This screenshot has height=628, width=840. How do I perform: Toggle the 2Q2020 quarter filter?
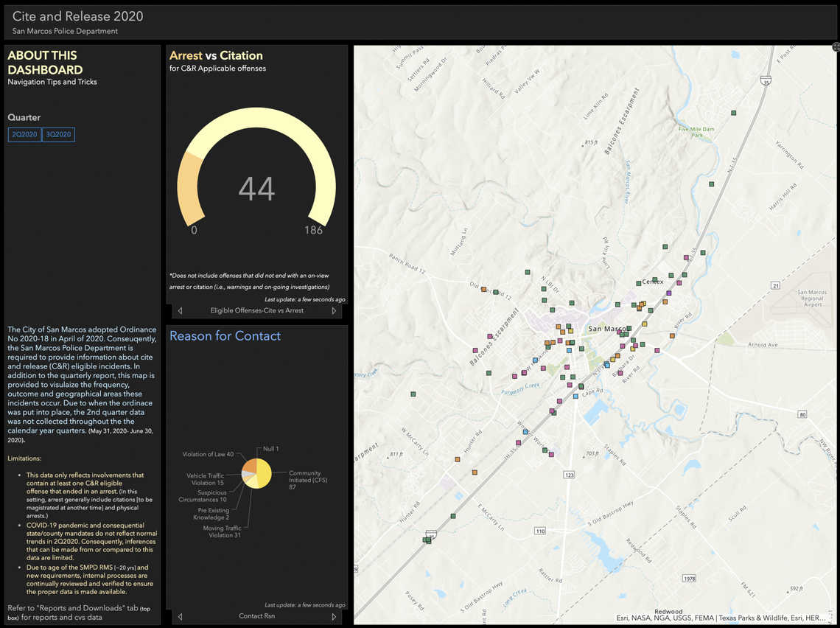24,134
